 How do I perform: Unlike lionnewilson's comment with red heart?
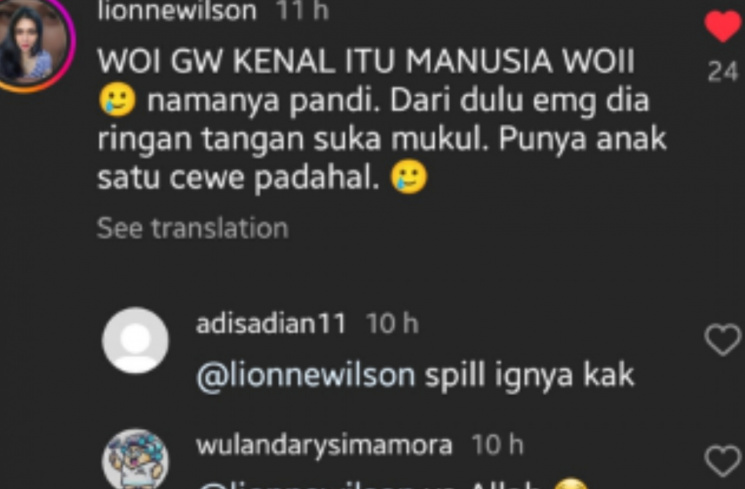pyautogui.click(x=723, y=26)
